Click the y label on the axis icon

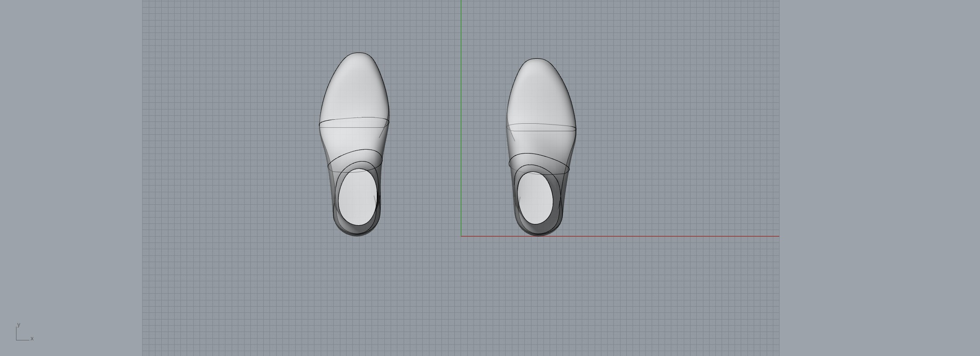click(x=18, y=324)
